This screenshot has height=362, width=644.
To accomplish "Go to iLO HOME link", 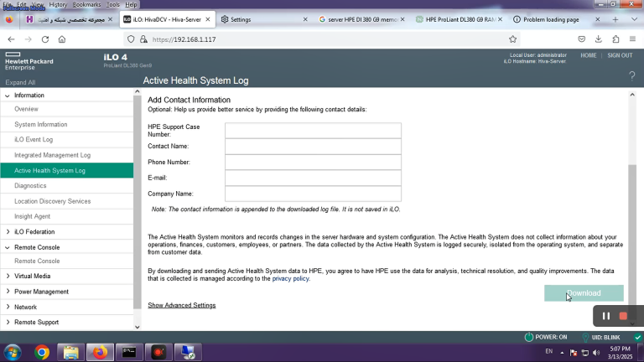I will pyautogui.click(x=588, y=55).
